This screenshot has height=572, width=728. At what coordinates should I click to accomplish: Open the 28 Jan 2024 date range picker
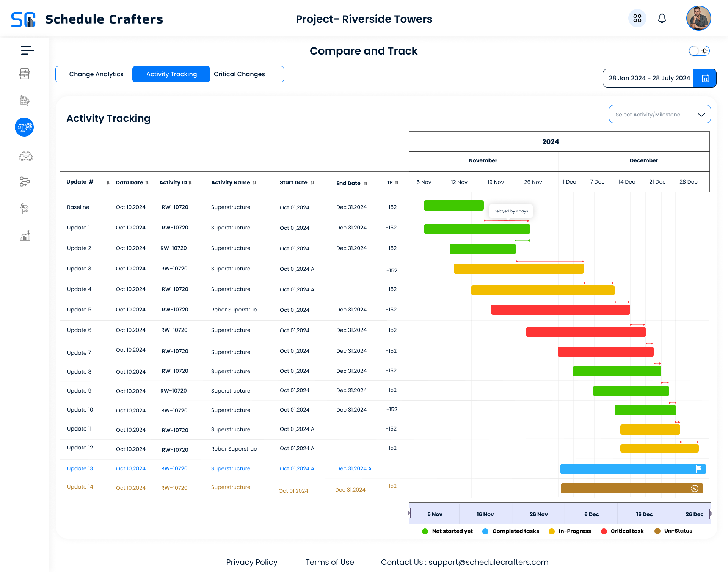pyautogui.click(x=649, y=78)
